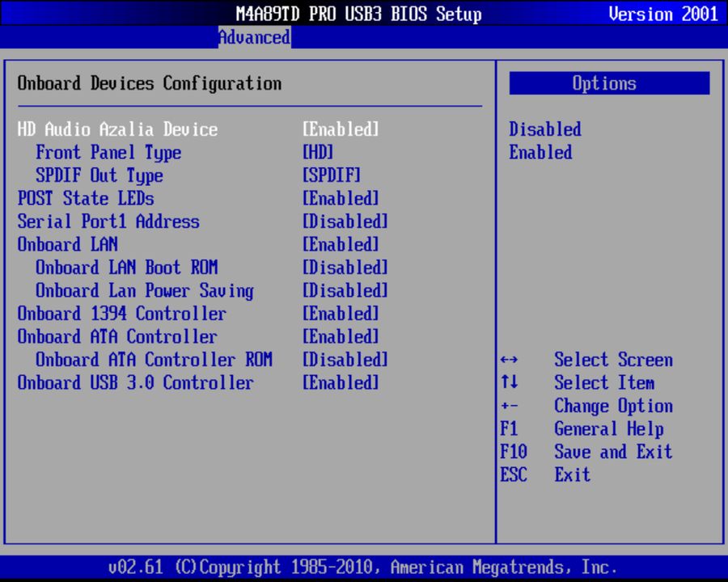This screenshot has height=582, width=728.
Task: Click the Save and Exit label
Action: 613,452
